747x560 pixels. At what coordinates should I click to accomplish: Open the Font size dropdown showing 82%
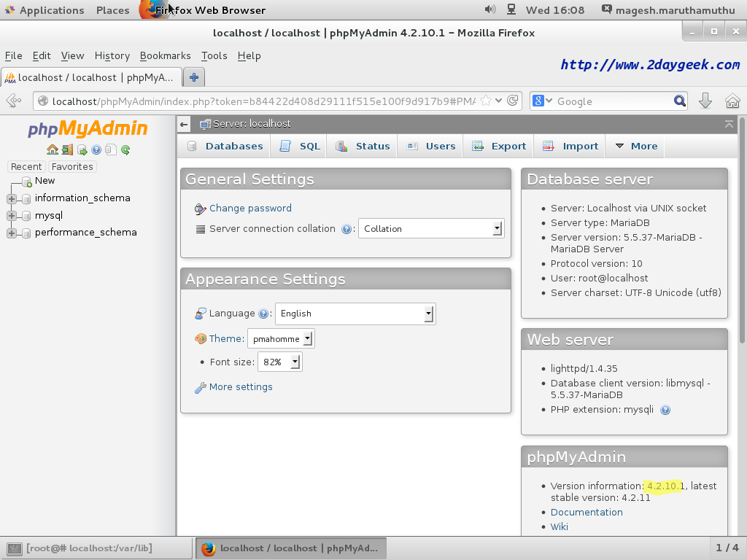pos(279,362)
